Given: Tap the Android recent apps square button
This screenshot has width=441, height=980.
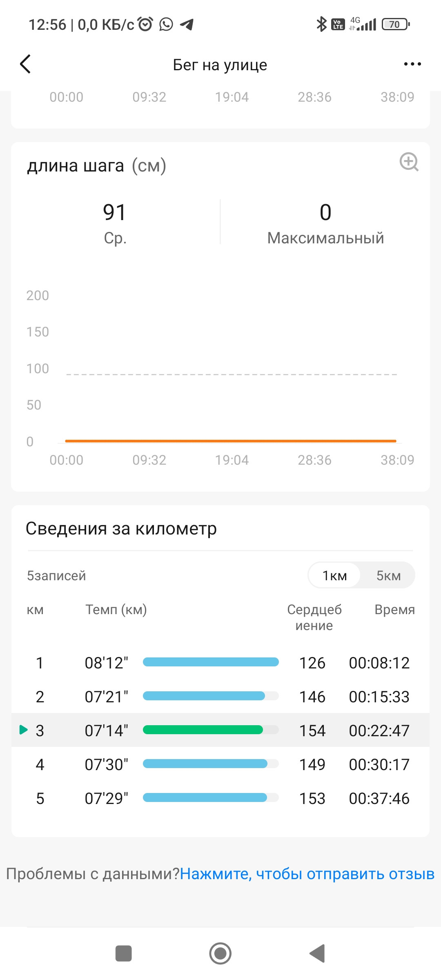Looking at the screenshot, I should [124, 953].
